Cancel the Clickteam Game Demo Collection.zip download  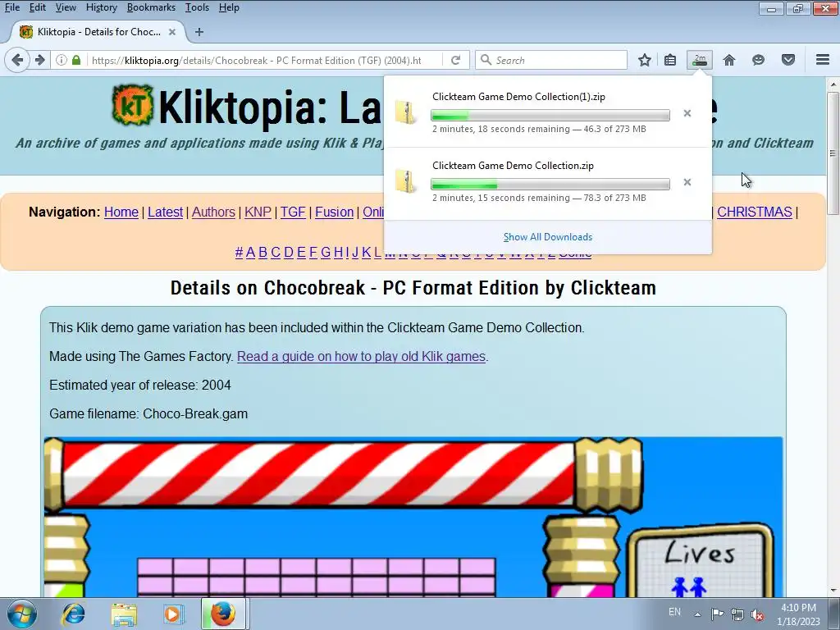coord(687,183)
